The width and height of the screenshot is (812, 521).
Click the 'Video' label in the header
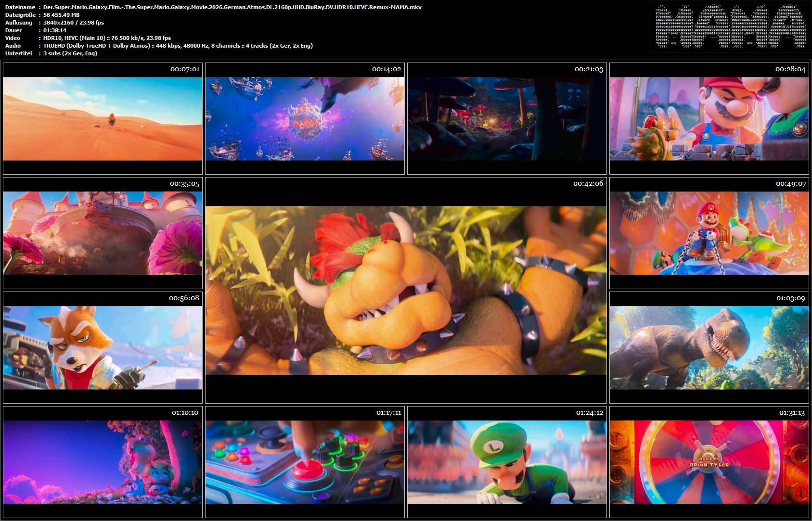tap(13, 38)
